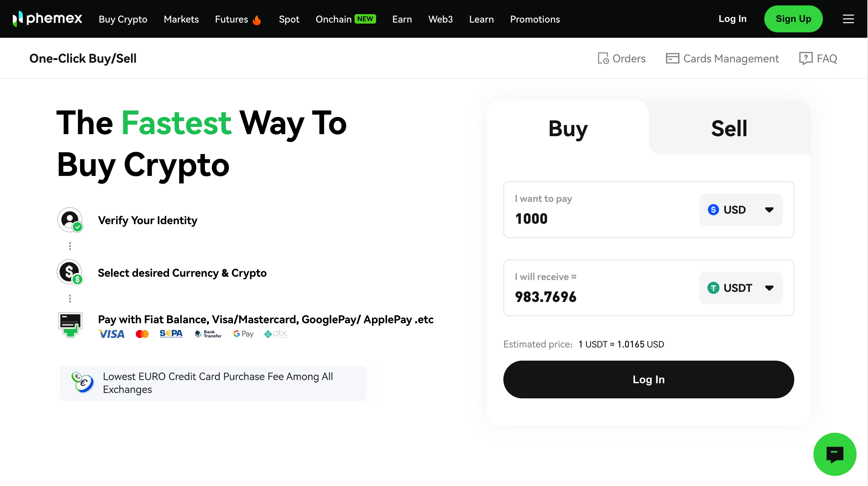Click the Sign Up button
This screenshot has height=486, width=868.
pos(793,19)
